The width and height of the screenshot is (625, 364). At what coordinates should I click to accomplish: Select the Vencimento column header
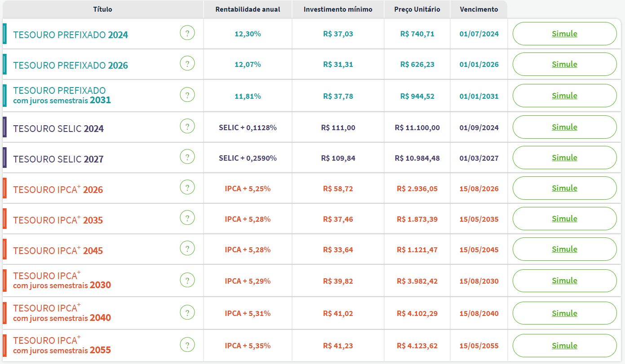[479, 9]
